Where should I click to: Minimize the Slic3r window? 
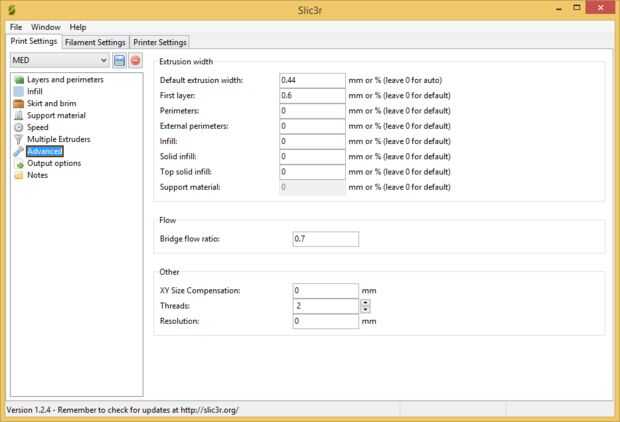(559, 8)
